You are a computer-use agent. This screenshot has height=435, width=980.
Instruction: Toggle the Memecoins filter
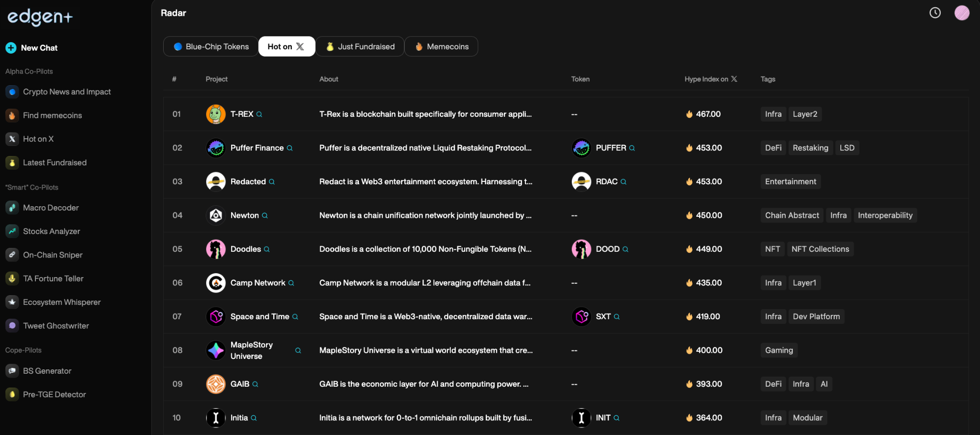tap(441, 46)
